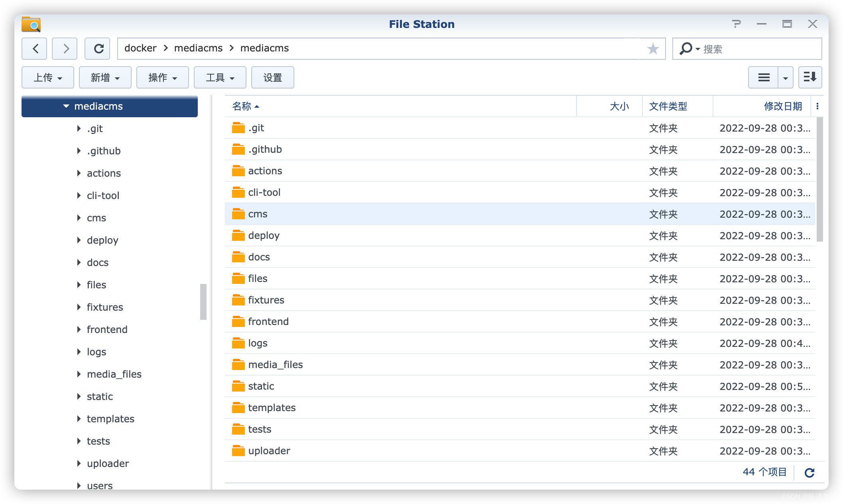Expand the .git folder in sidebar
This screenshot has width=843, height=504.
79,128
